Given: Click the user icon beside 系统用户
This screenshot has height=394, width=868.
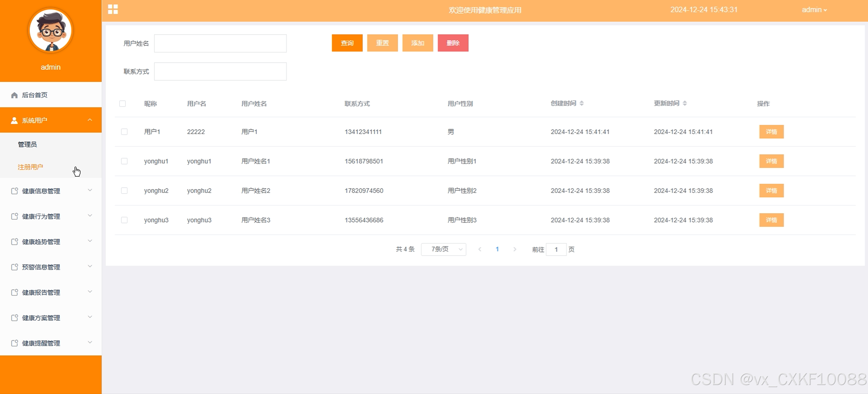Looking at the screenshot, I should pos(14,120).
